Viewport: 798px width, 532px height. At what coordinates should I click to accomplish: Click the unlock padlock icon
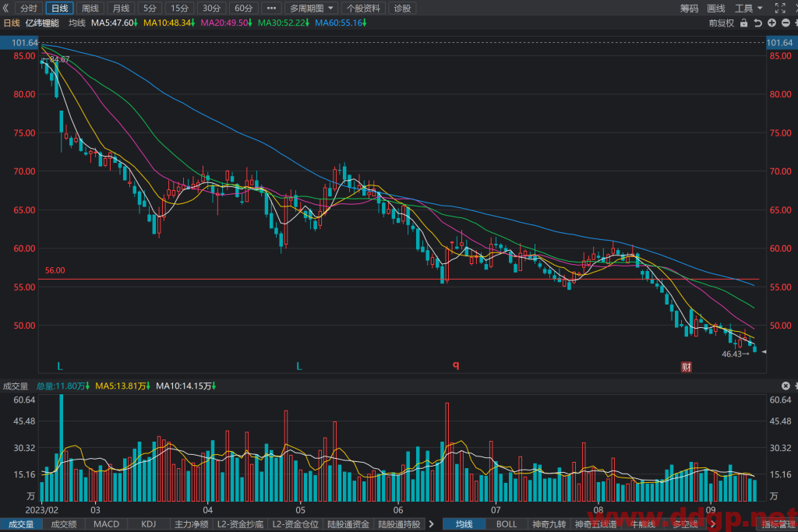(x=743, y=23)
